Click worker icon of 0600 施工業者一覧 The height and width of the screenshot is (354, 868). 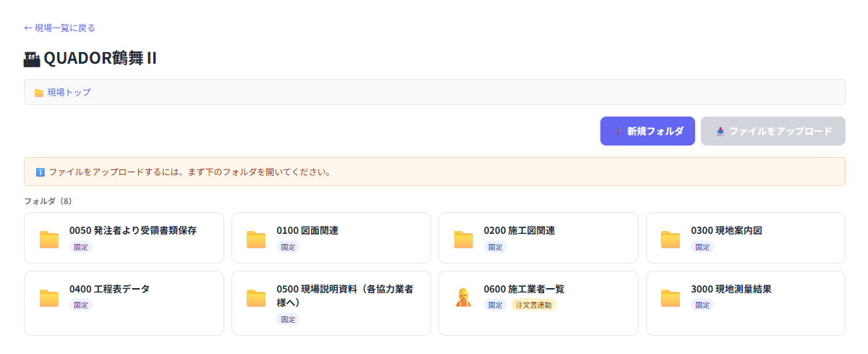pos(464,298)
